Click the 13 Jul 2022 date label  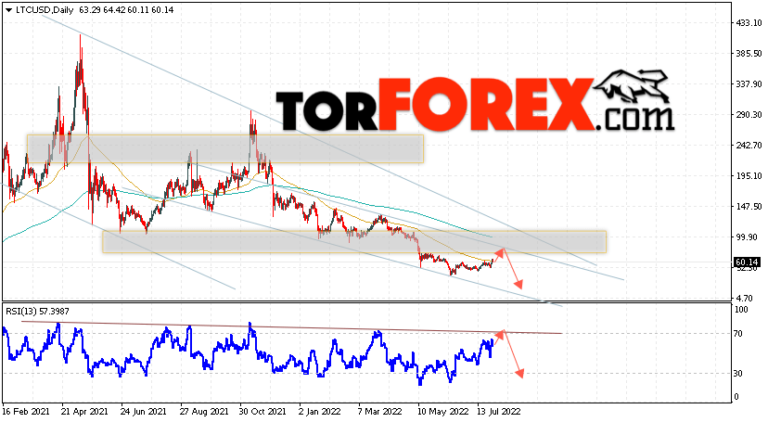[497, 410]
